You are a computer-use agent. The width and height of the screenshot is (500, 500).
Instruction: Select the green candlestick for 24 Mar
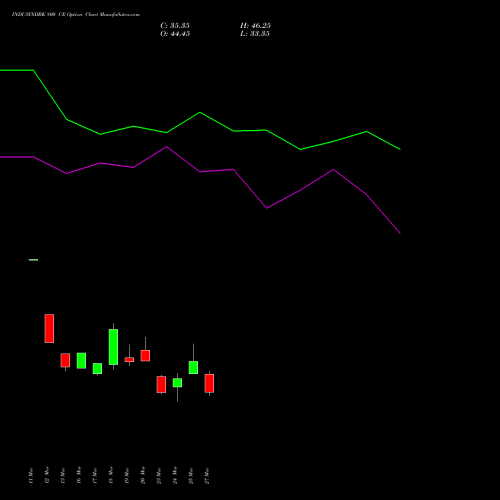pos(177,383)
